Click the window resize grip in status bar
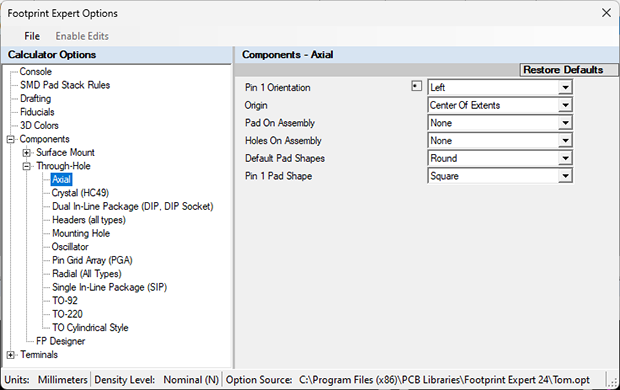 point(613,382)
